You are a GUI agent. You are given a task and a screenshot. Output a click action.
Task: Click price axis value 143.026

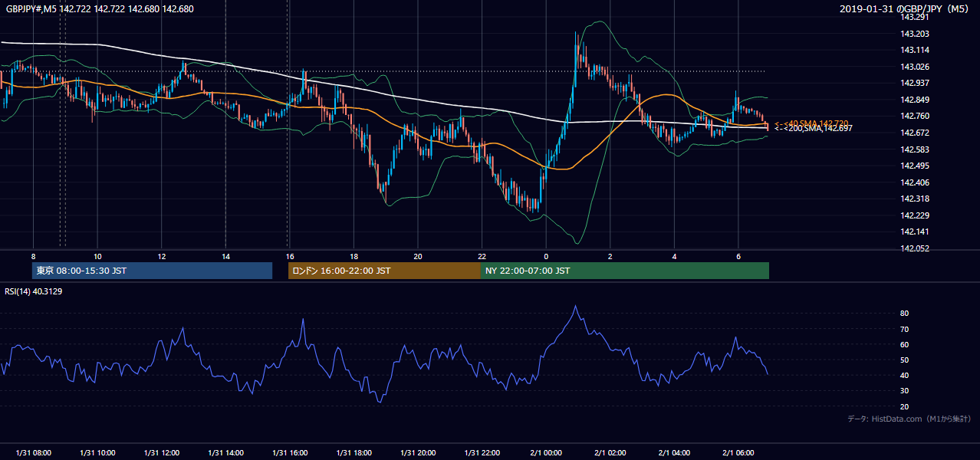click(x=914, y=67)
